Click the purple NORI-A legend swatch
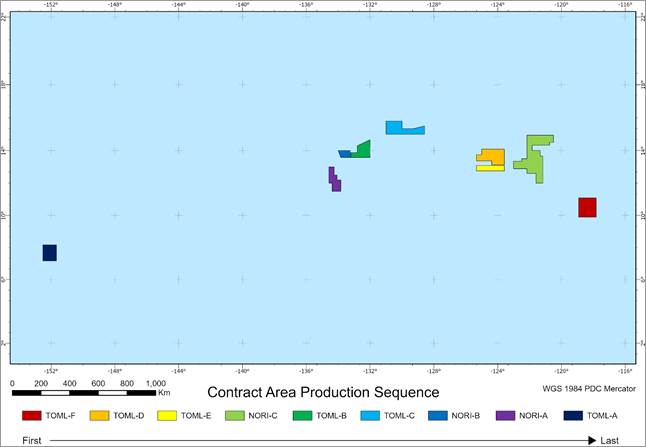Image resolution: width=646 pixels, height=447 pixels. 506,415
